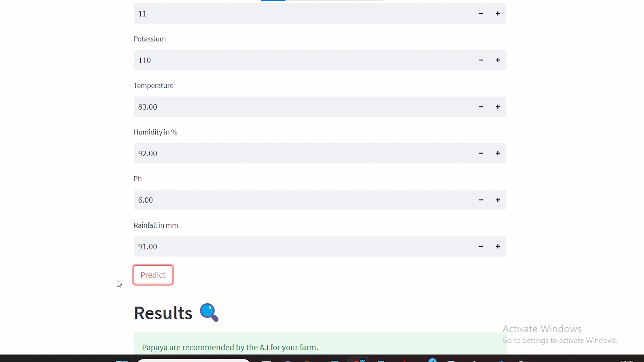The image size is (644, 362).
Task: Decrease Temperature value with minus icon
Action: [481, 107]
